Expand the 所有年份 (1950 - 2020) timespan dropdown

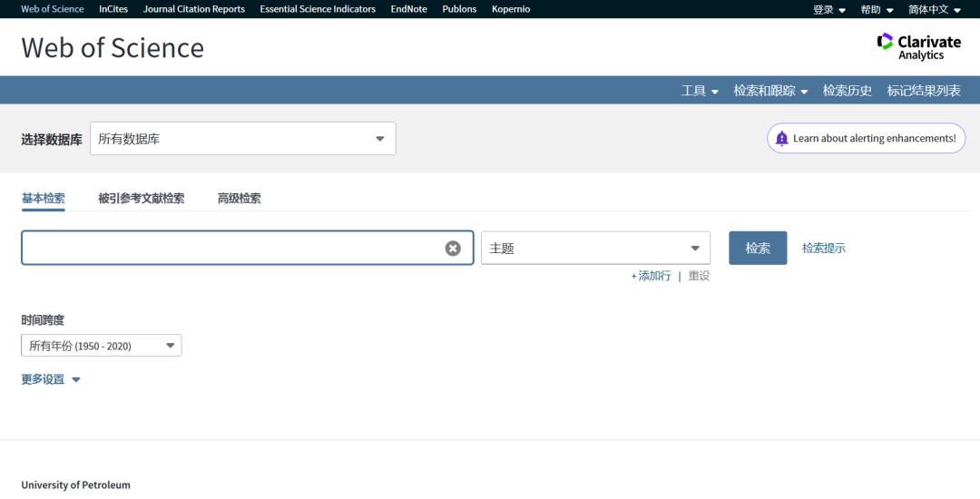coord(102,346)
